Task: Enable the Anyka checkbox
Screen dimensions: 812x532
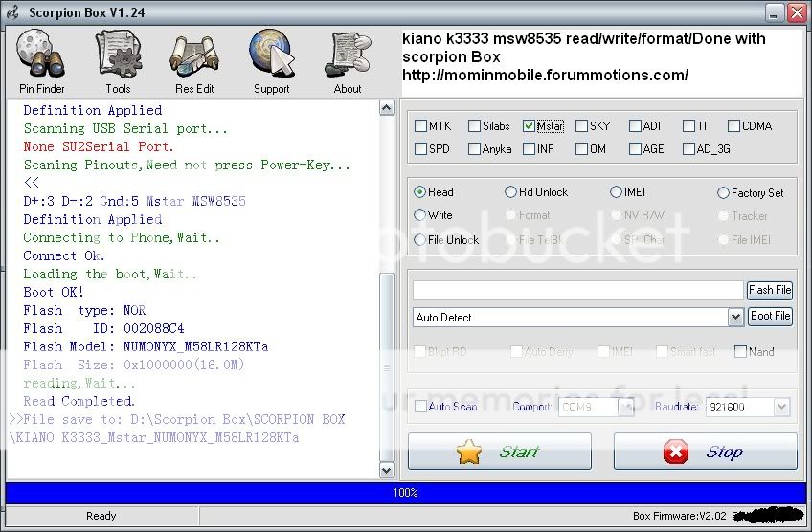Action: (x=474, y=149)
